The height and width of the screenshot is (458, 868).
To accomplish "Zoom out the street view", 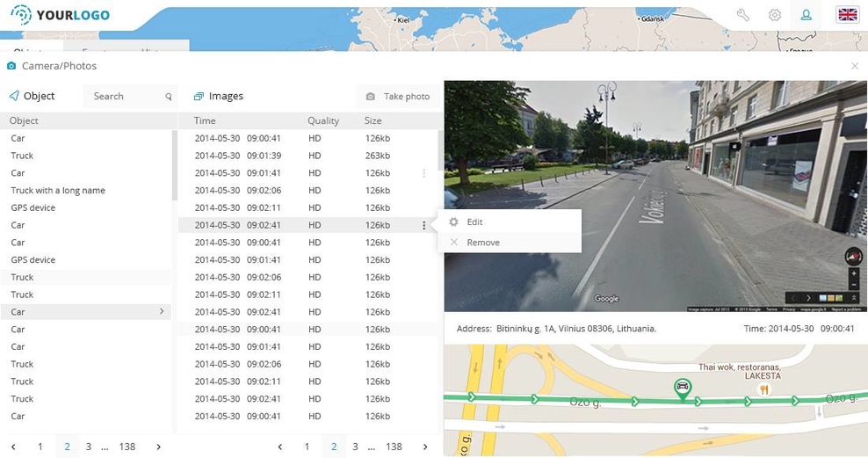I will [854, 285].
